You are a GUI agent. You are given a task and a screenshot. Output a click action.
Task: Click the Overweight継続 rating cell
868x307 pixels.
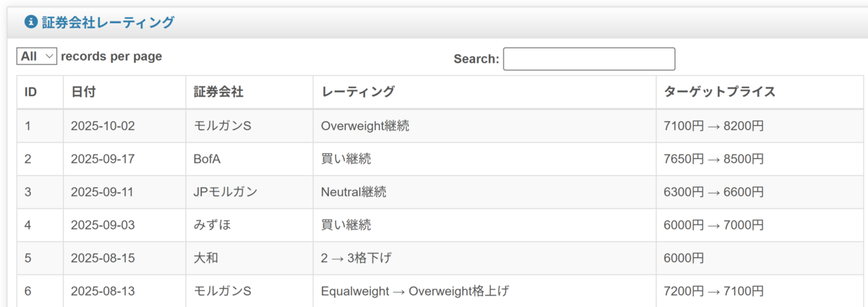(485, 126)
